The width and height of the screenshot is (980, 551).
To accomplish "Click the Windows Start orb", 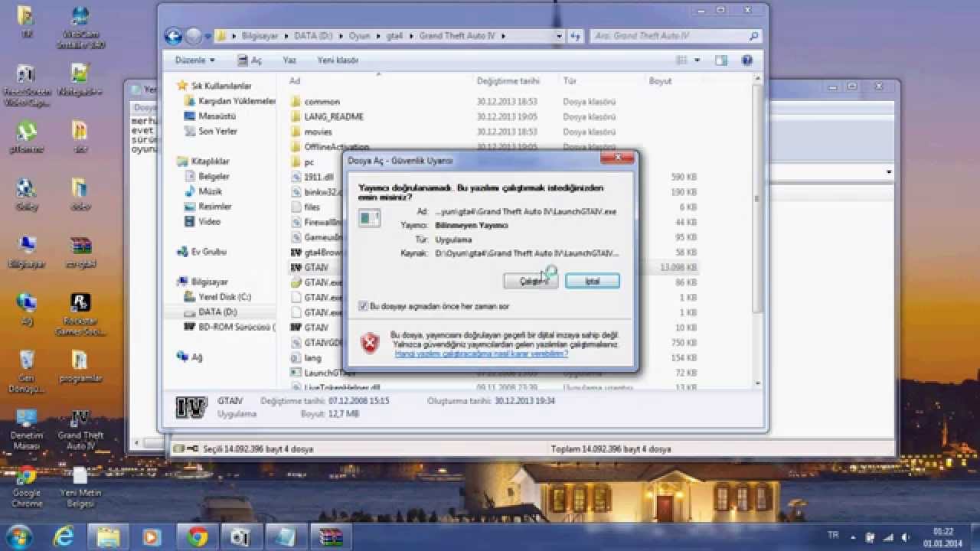I will pos(18,536).
